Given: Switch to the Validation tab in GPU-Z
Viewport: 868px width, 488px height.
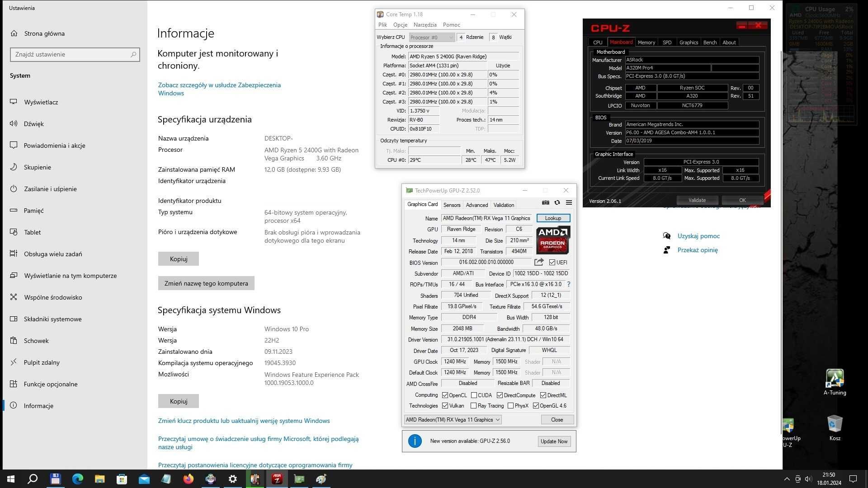Looking at the screenshot, I should coord(504,205).
